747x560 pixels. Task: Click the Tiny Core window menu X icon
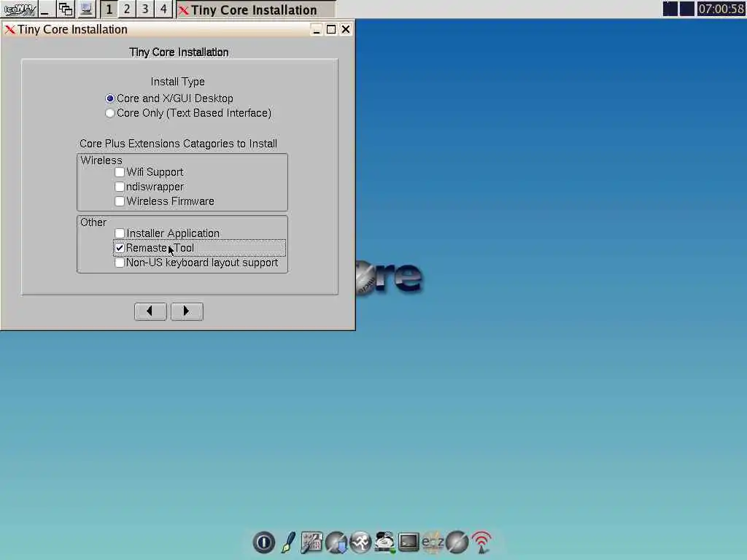point(9,29)
